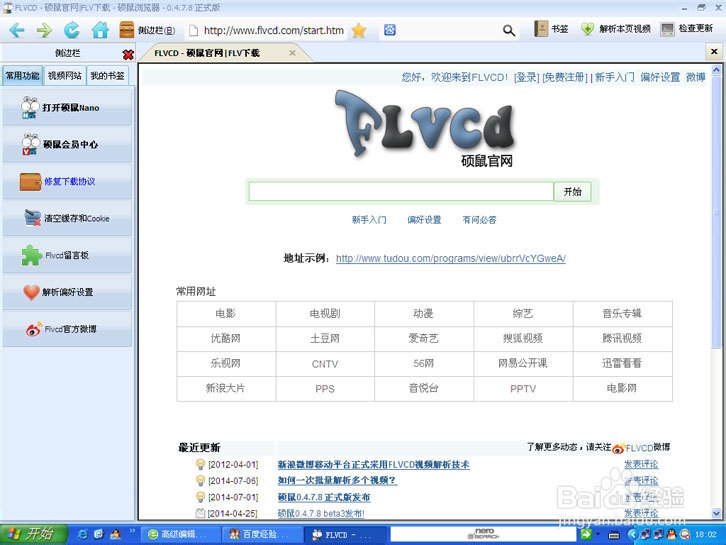Bookmark page with the yellow star icon
726x545 pixels.
359,31
